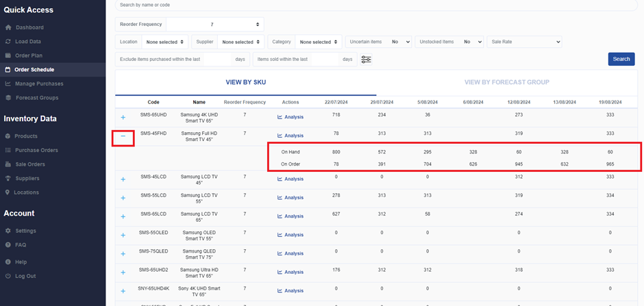Viewport: 644px width, 306px height.
Task: Expand the SMS-55OLED row details
Action: pyautogui.click(x=123, y=235)
